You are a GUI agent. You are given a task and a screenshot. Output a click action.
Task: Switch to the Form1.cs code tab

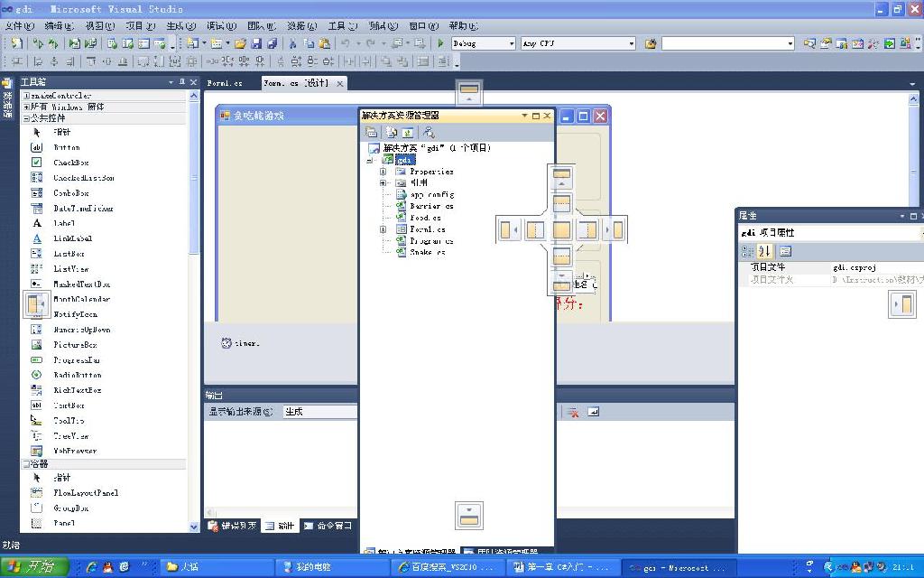(x=225, y=83)
